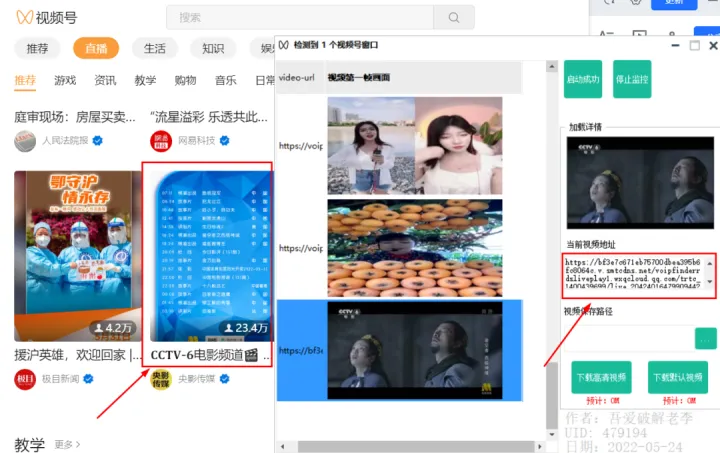Click the 人民法院报 avatar
720x453 pixels.
pyautogui.click(x=25, y=141)
